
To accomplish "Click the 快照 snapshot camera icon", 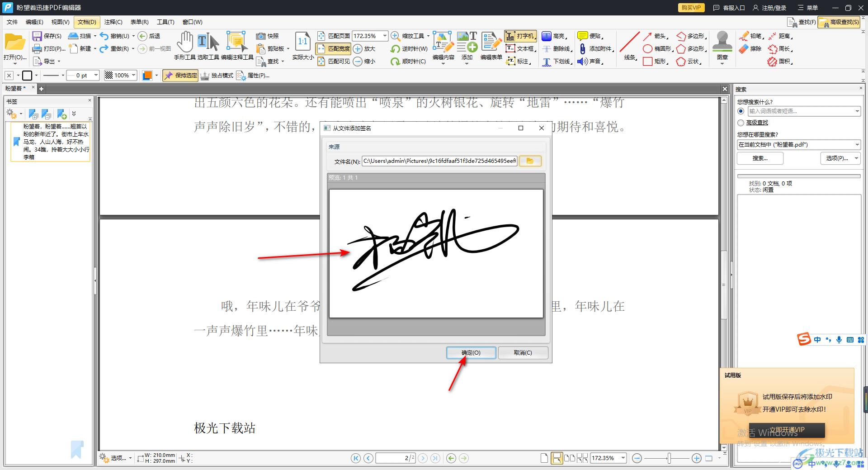I will point(260,36).
